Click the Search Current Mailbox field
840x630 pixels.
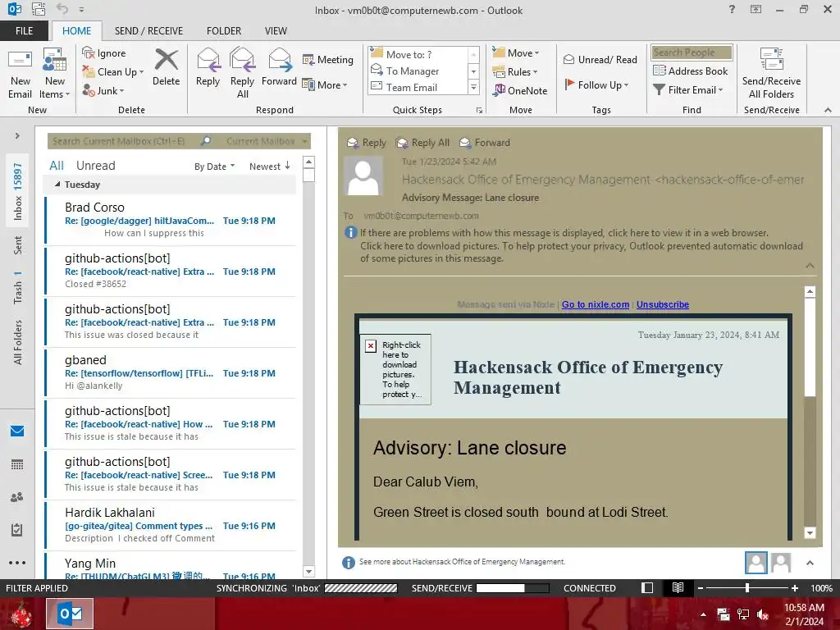point(123,141)
